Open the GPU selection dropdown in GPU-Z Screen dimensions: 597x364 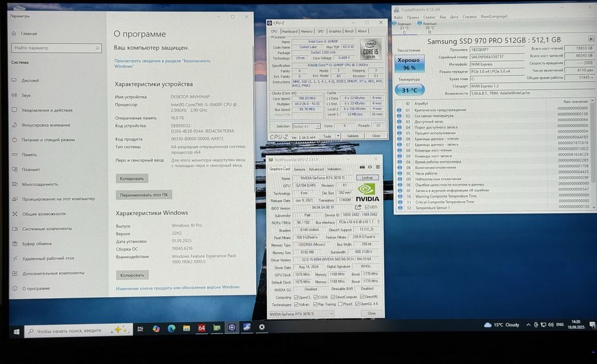click(301, 314)
